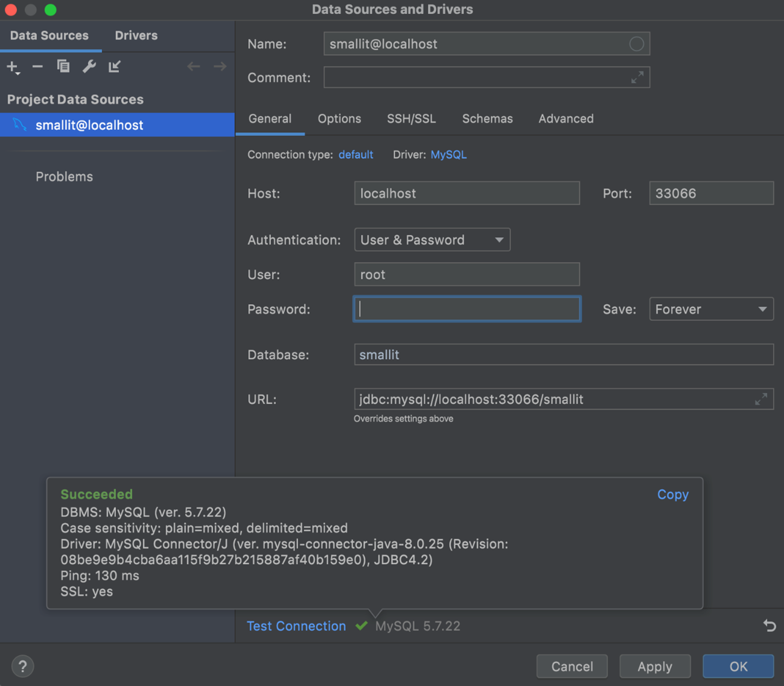Click the Test Connection link

pyautogui.click(x=296, y=626)
